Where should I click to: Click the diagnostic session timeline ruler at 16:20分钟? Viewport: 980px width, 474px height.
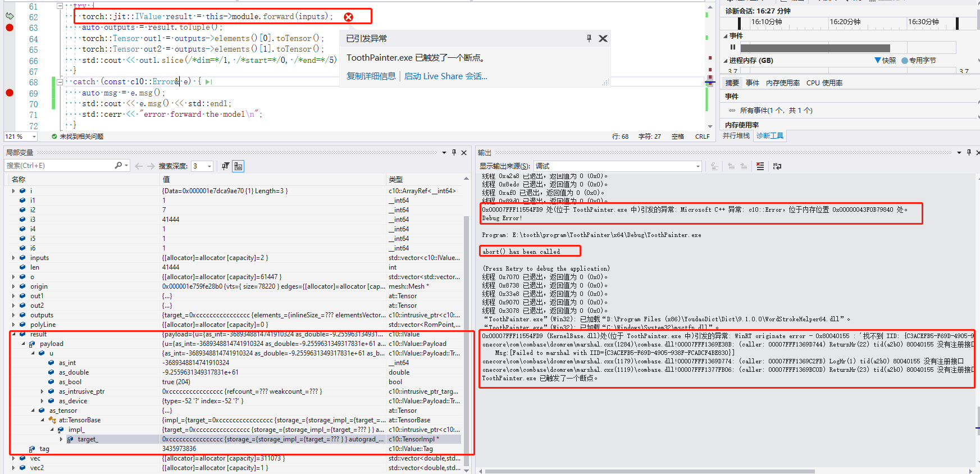[845, 22]
